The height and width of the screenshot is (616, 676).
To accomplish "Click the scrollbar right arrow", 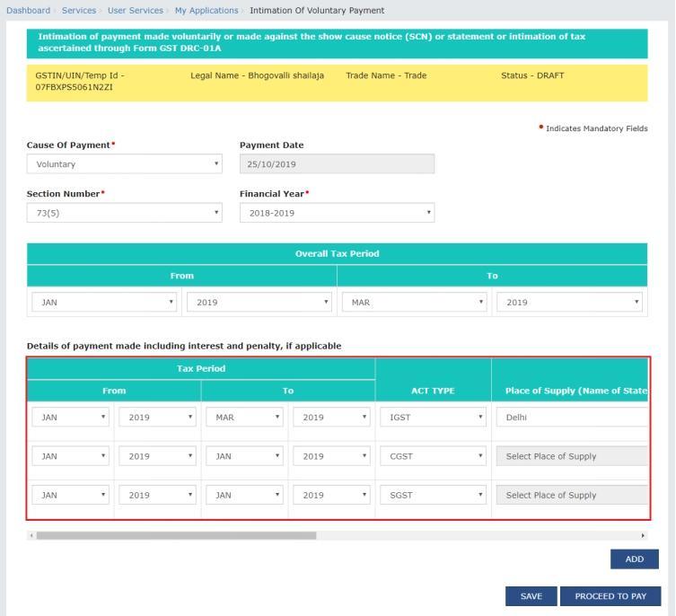I will coord(643,535).
